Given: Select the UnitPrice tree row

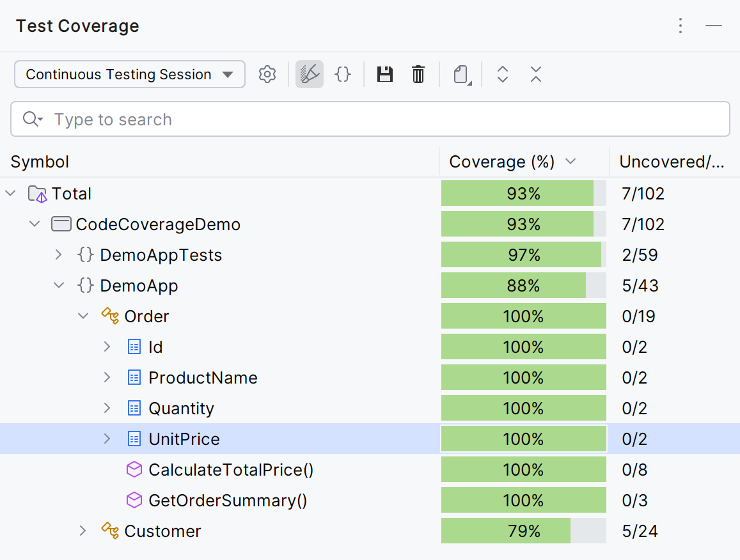Looking at the screenshot, I should [x=184, y=439].
